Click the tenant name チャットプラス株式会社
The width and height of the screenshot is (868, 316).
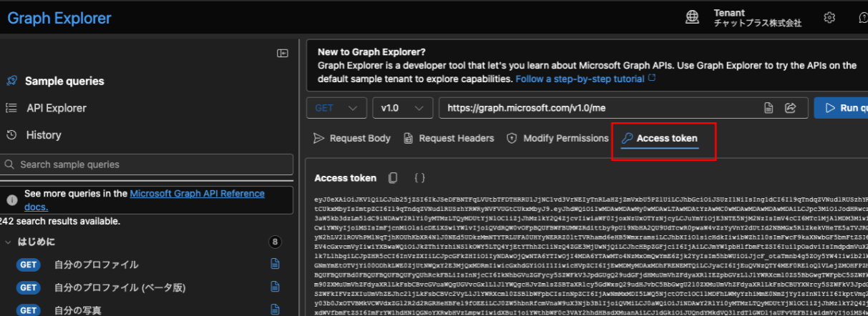(758, 23)
